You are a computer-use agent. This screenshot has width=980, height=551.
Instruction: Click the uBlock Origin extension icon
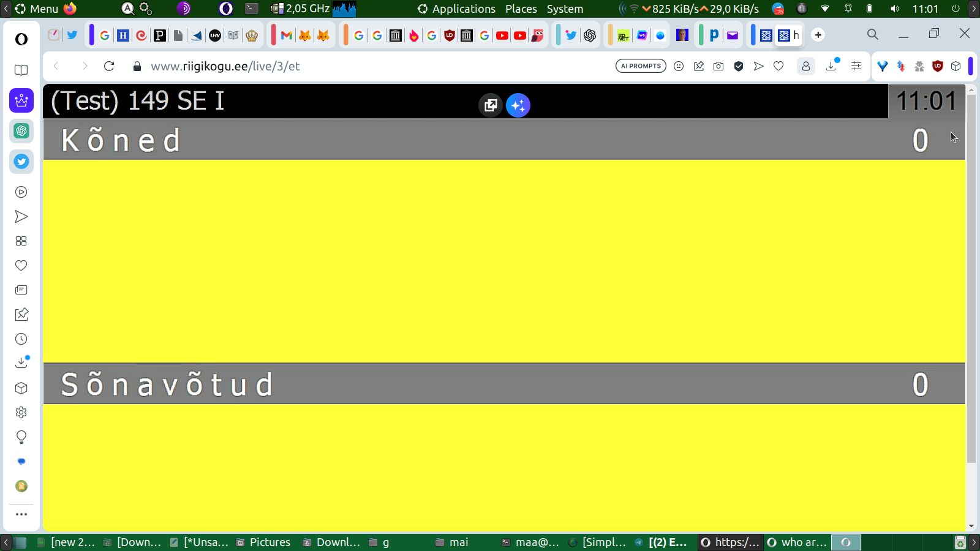coord(938,66)
